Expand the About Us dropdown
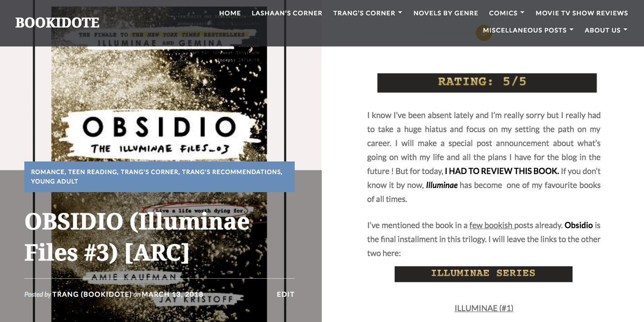Screen dimensions: 644x322 (x=606, y=30)
